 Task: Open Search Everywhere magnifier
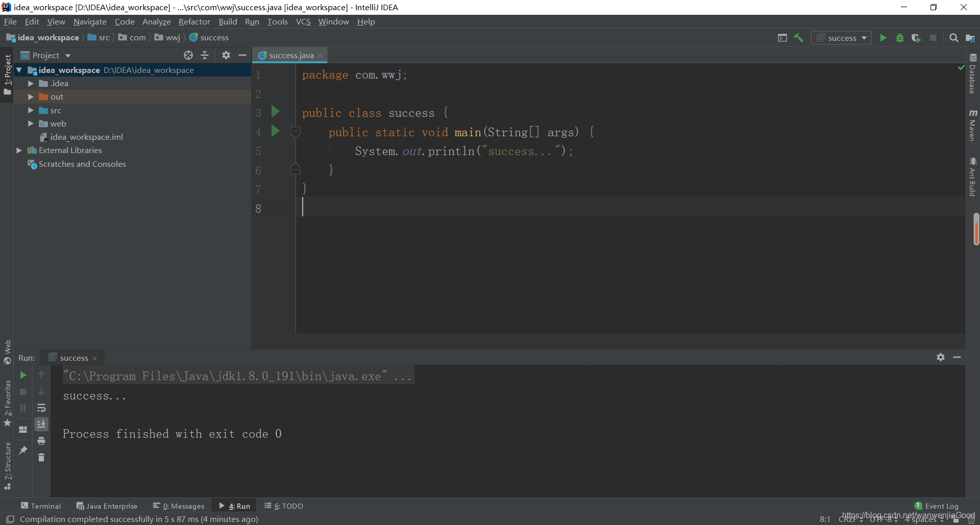[x=953, y=38]
